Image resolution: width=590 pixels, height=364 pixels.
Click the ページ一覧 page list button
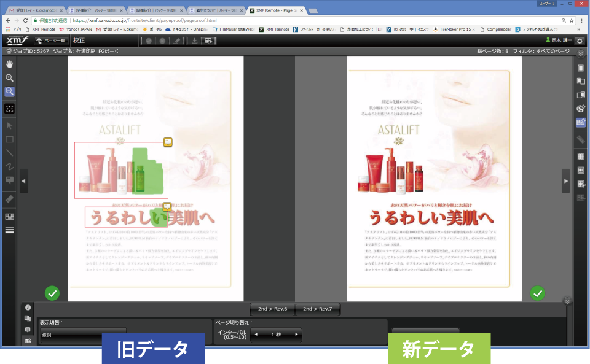tap(51, 41)
